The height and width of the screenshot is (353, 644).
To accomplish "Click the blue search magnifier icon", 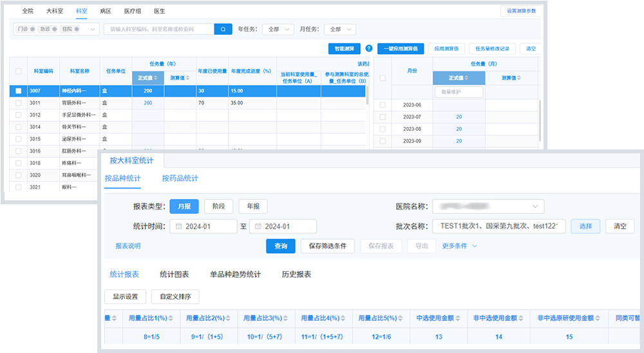I will tap(223, 29).
